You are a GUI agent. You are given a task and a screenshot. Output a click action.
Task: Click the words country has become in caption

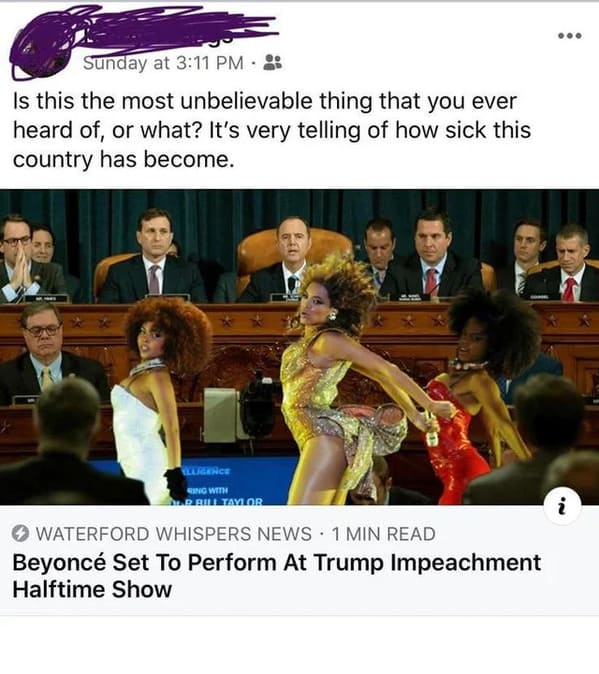[123, 159]
